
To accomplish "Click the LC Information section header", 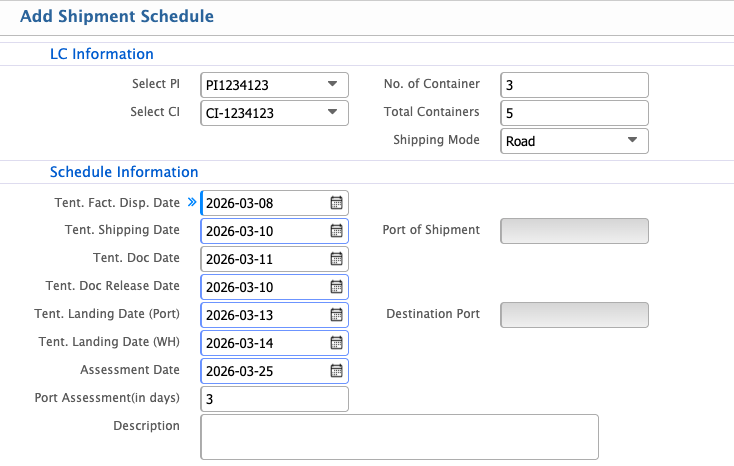I will click(102, 54).
